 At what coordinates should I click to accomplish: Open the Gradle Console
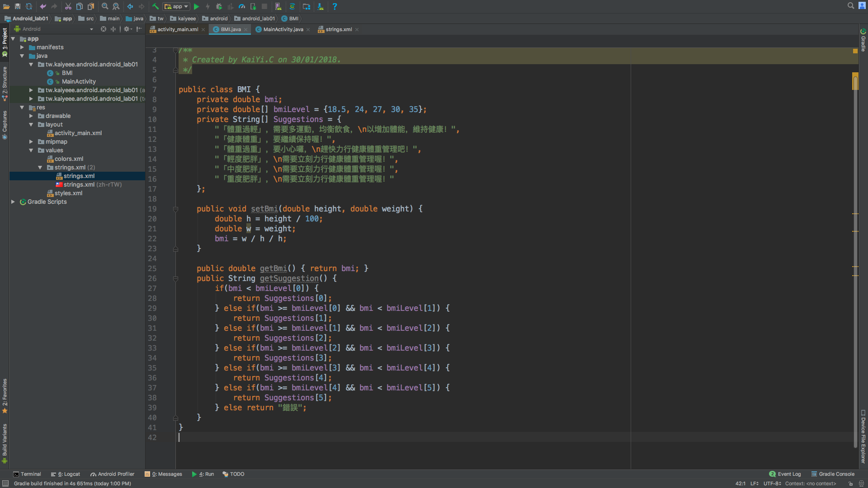[x=833, y=474]
